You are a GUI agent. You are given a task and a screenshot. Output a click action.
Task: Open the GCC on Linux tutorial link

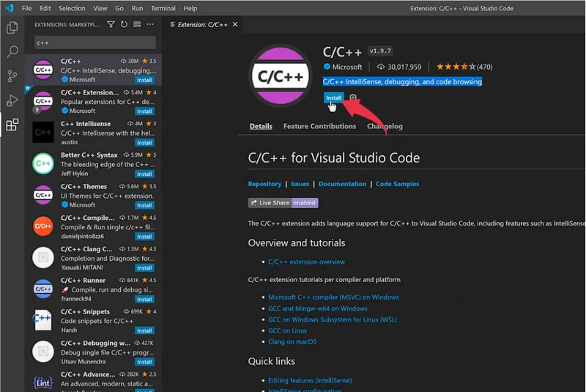(287, 330)
